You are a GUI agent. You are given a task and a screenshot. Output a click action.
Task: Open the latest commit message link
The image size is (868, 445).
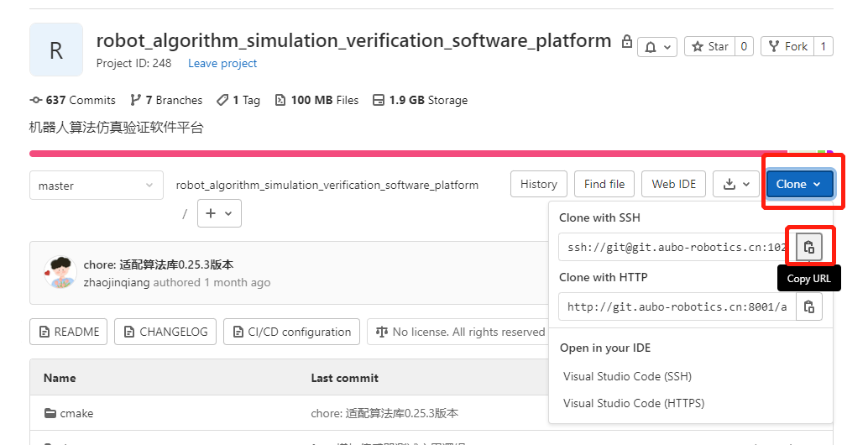(x=159, y=264)
